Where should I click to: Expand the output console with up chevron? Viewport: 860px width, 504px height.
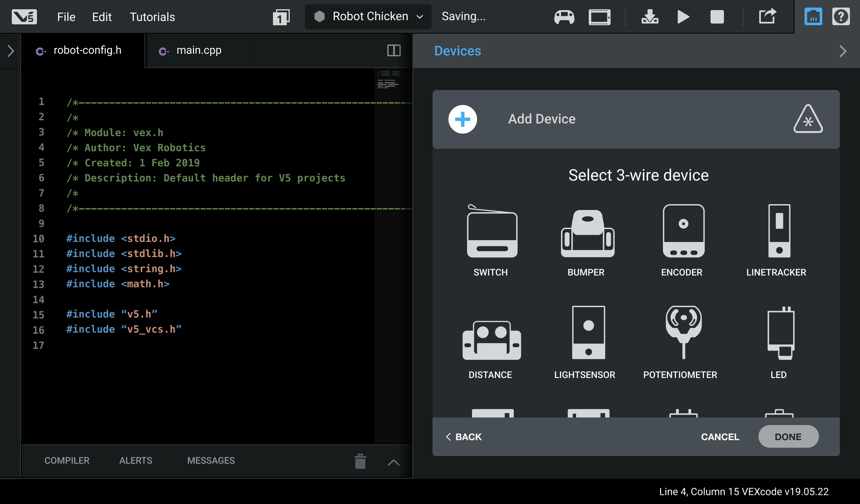pos(394,462)
